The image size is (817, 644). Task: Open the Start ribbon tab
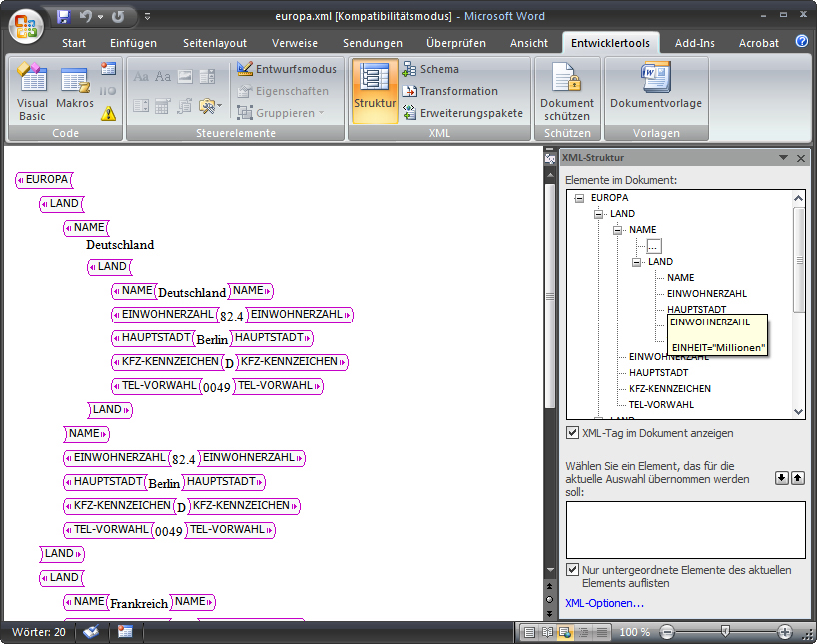click(x=74, y=43)
